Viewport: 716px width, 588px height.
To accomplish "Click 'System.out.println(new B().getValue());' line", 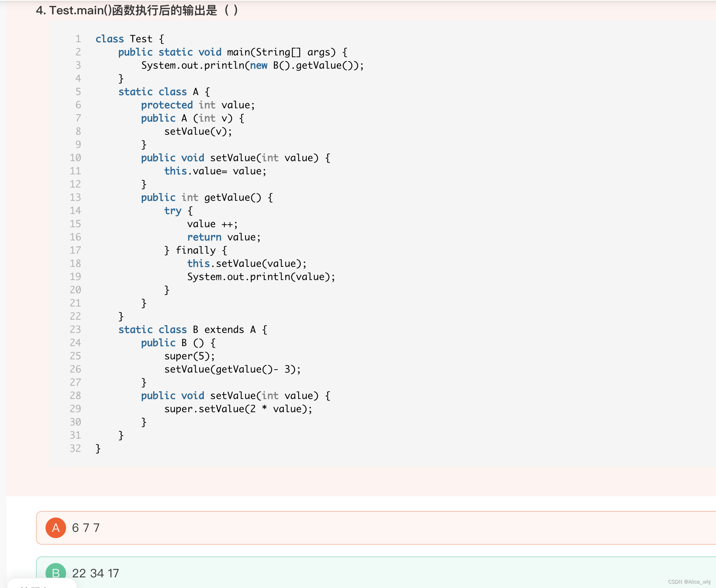I will pyautogui.click(x=253, y=65).
